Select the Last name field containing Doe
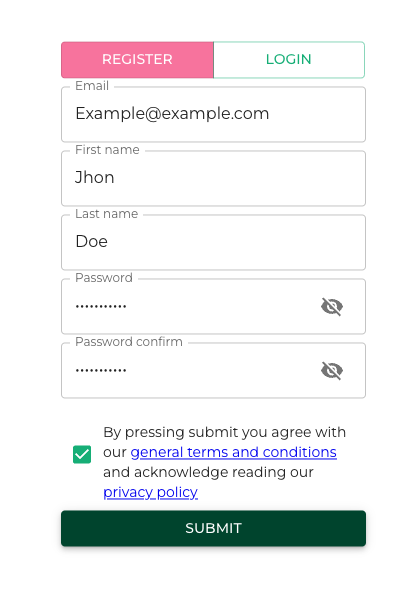415x598 pixels. click(x=213, y=243)
